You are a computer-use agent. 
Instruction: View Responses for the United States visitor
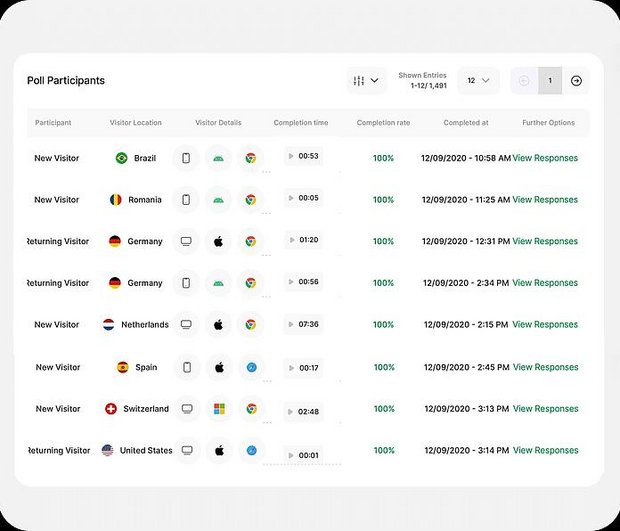[545, 451]
